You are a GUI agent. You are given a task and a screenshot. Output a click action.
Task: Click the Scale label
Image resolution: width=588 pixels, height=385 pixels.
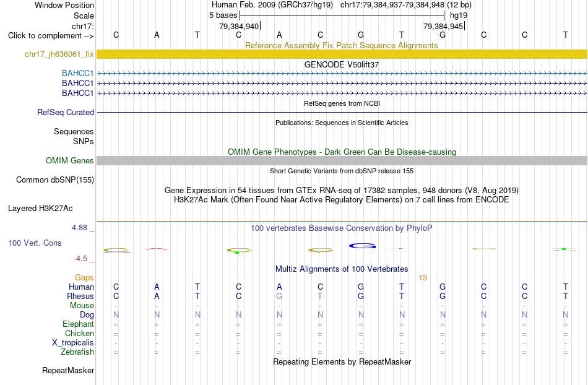(x=84, y=15)
